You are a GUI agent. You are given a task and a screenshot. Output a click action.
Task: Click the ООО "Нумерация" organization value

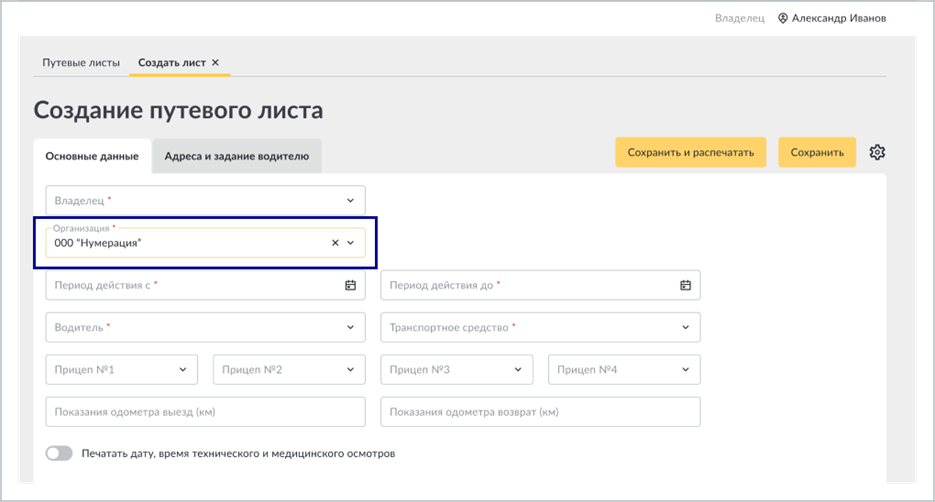coord(98,243)
